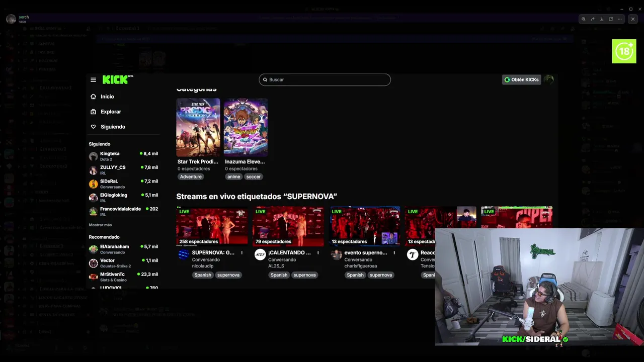644x362 pixels.
Task: Open evento superno... stream title
Action: pos(366,253)
